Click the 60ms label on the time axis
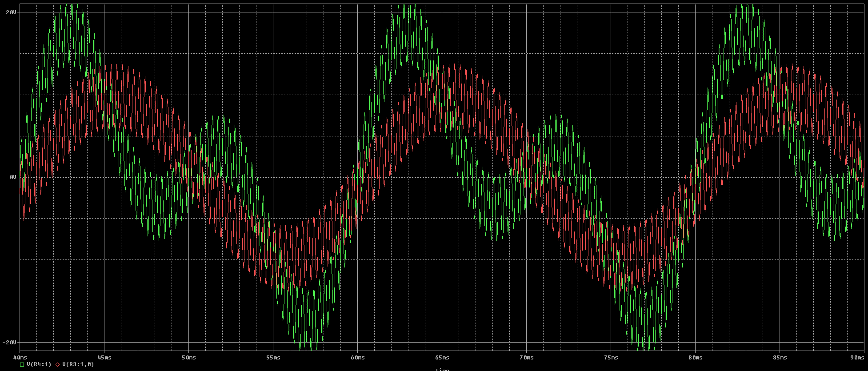The height and width of the screenshot is (371, 868). 357,357
